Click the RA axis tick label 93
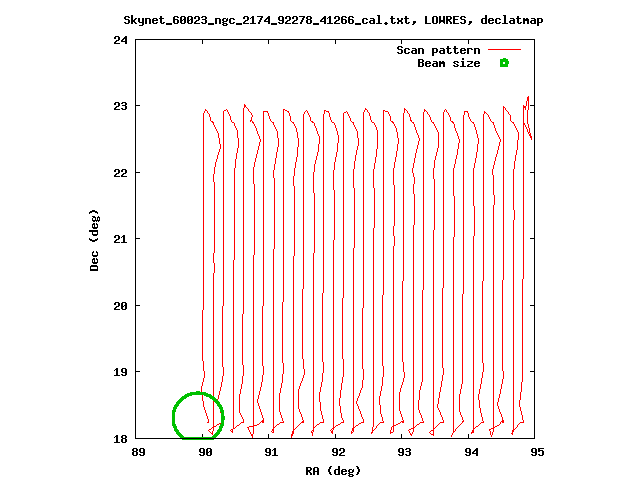 (404, 452)
